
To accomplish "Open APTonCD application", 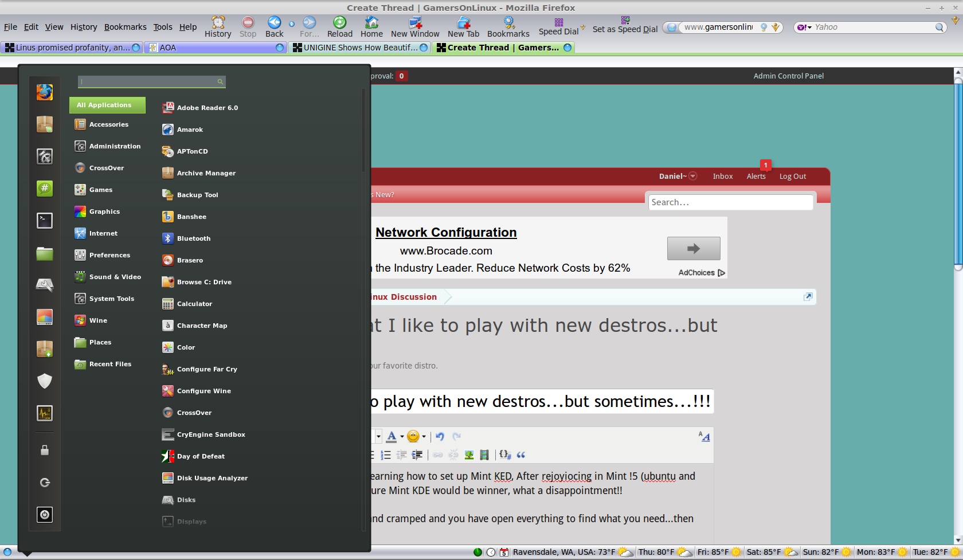I will (185, 151).
